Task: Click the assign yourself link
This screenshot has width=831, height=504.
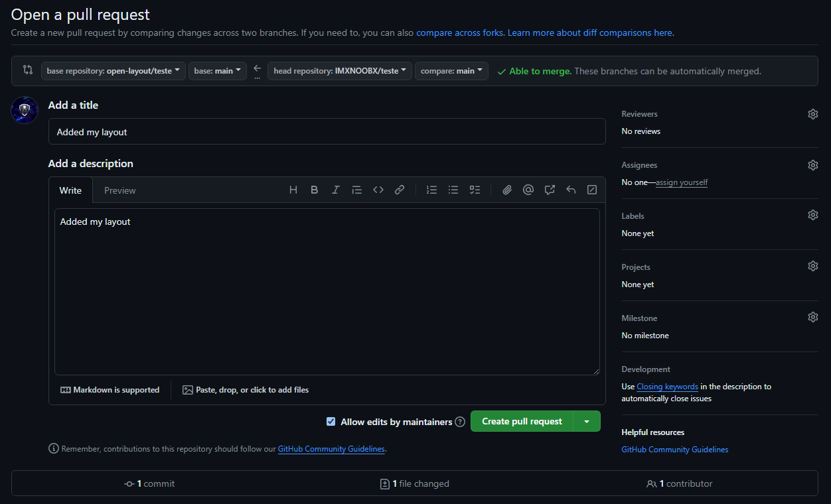Action: (682, 182)
